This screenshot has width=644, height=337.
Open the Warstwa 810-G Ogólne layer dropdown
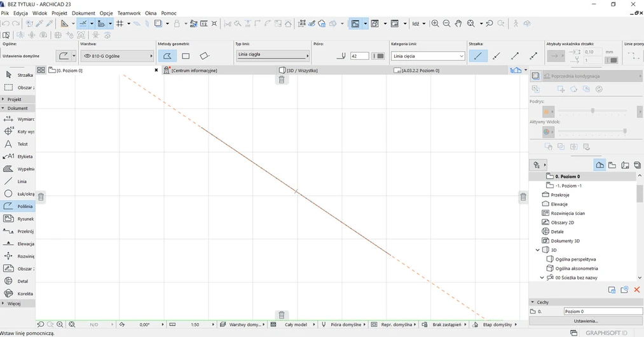tap(117, 56)
